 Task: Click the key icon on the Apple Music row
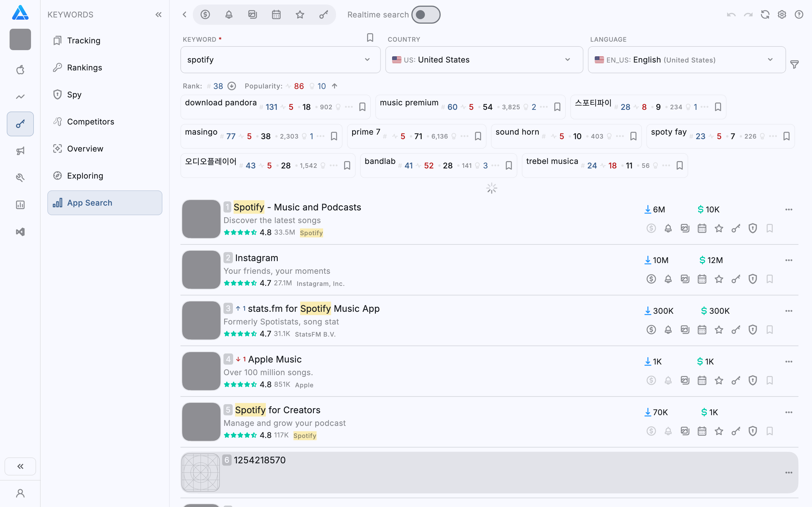pos(736,380)
